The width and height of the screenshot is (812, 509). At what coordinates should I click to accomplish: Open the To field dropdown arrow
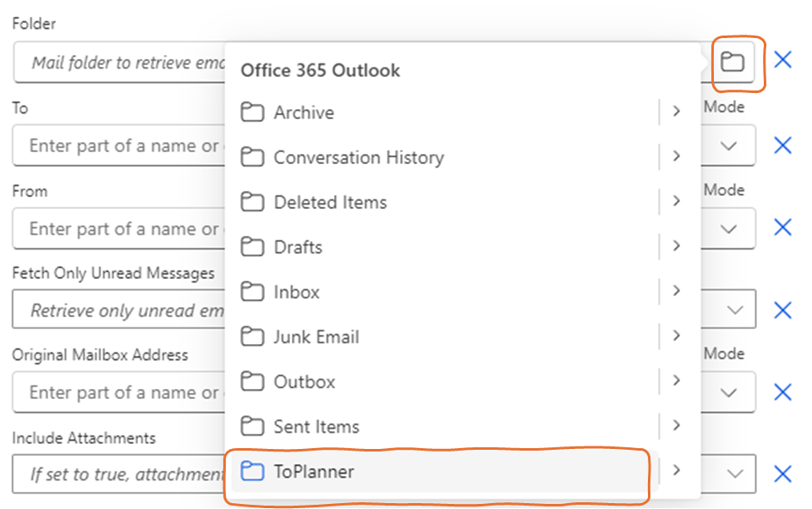729,145
